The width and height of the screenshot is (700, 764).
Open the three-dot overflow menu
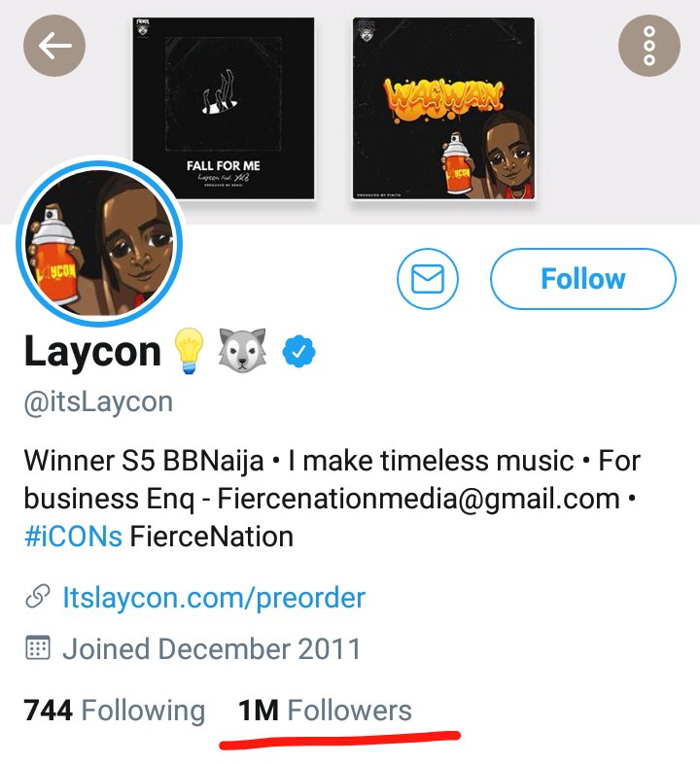pyautogui.click(x=648, y=46)
